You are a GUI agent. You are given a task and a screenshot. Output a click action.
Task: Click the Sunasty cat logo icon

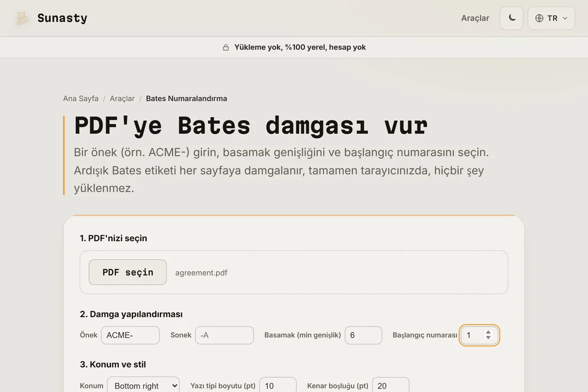click(x=22, y=18)
